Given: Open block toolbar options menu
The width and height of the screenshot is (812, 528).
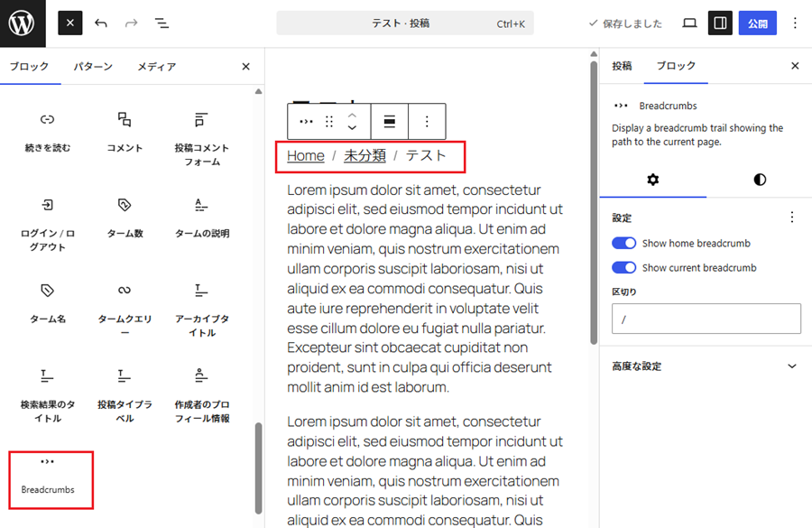Looking at the screenshot, I should (x=428, y=121).
